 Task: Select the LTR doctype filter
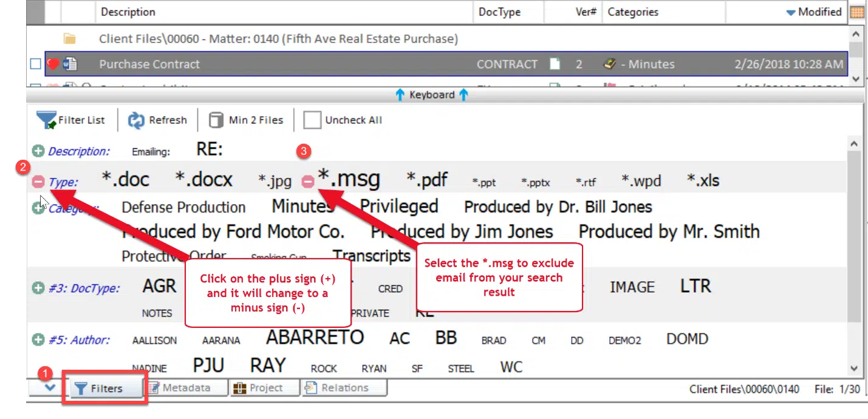pos(695,286)
